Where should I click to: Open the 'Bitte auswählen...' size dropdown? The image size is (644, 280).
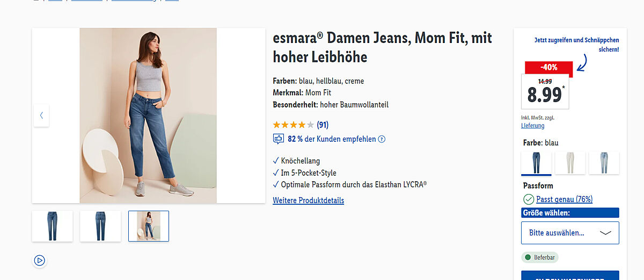[x=570, y=233]
